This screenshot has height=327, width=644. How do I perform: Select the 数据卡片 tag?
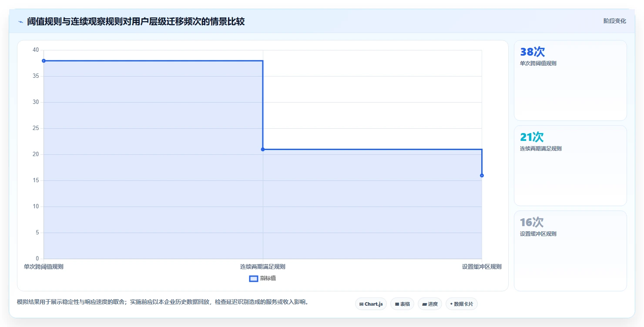point(462,304)
